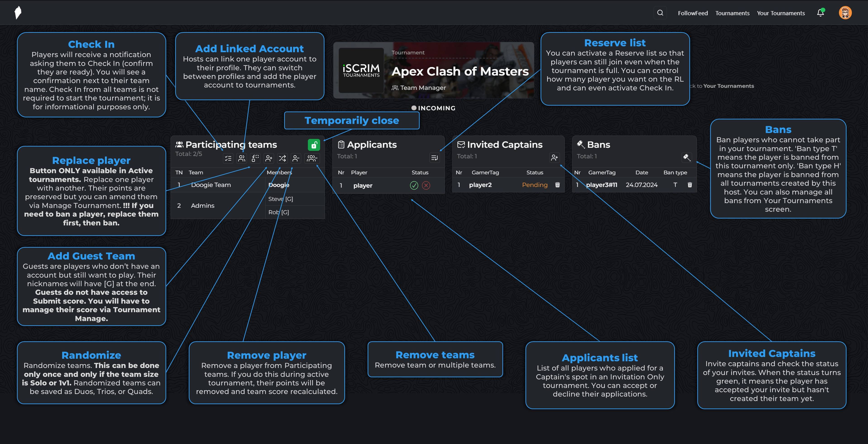Accept applicant player with green checkmark
This screenshot has width=868, height=444.
pyautogui.click(x=414, y=185)
